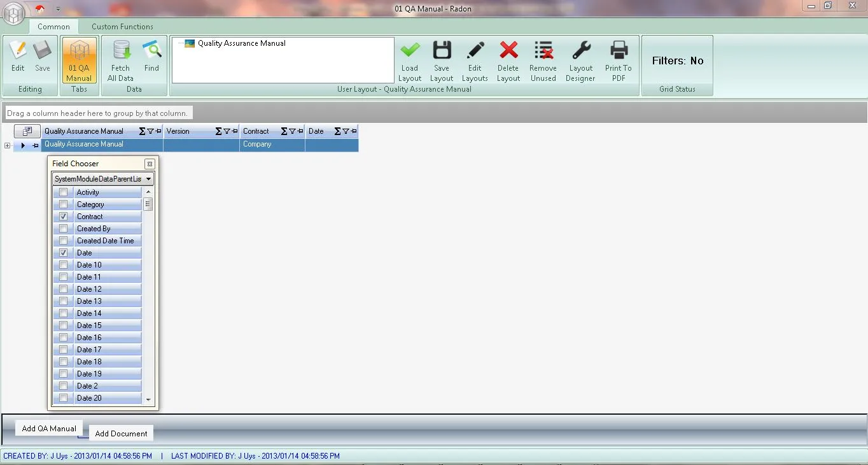Click the pin icon on the grid row
Viewport: 868px width, 465px height.
(36, 145)
